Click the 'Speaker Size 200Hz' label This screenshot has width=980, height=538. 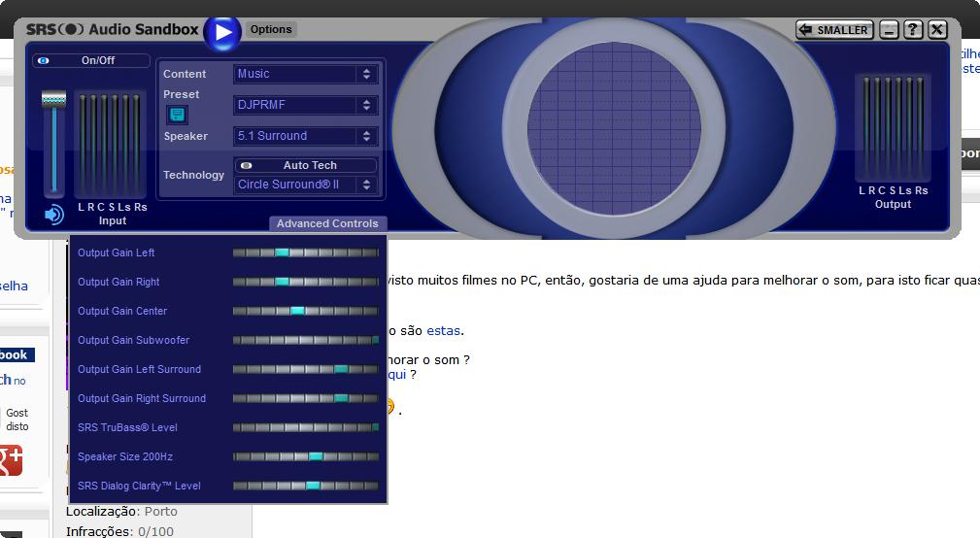click(125, 456)
